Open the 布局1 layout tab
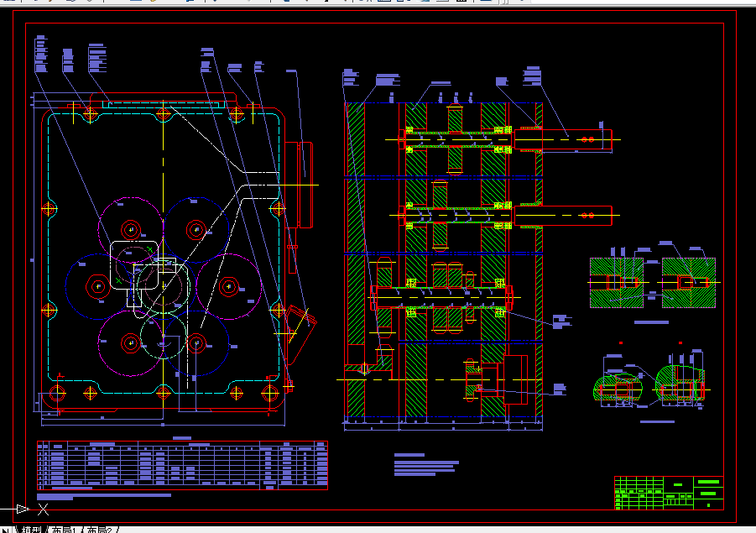Viewport: 756px width, 533px height. coord(64,530)
